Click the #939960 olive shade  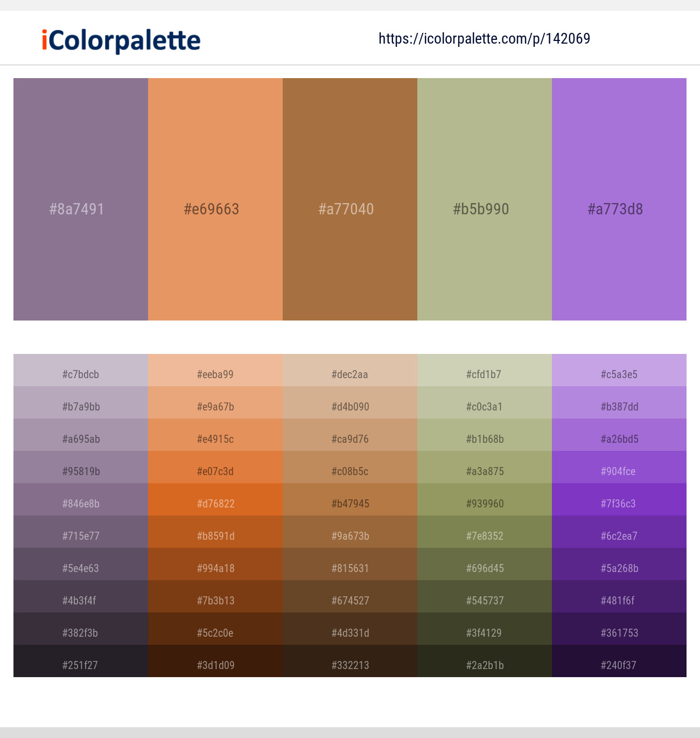pyautogui.click(x=485, y=499)
